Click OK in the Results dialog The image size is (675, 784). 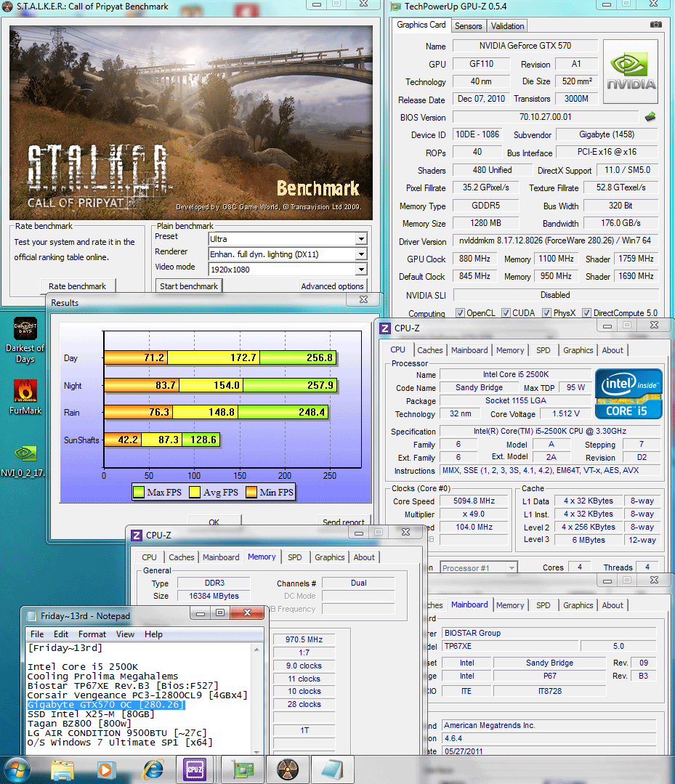click(x=214, y=521)
